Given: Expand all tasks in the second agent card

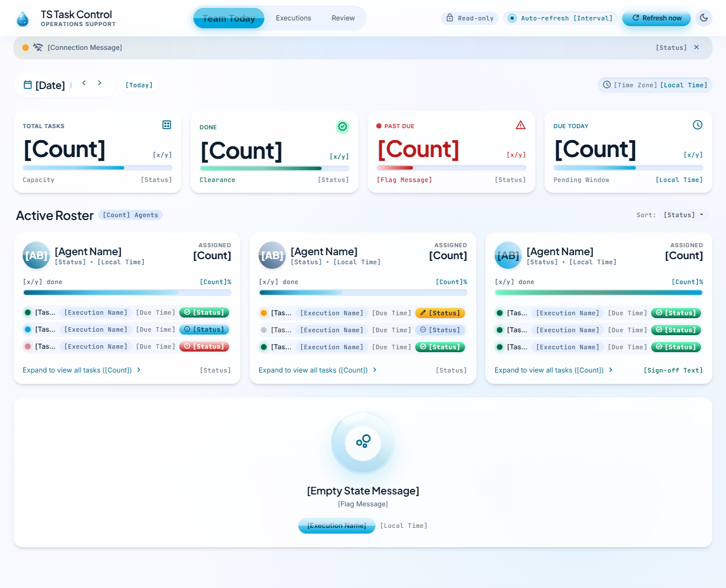Looking at the screenshot, I should pos(318,370).
